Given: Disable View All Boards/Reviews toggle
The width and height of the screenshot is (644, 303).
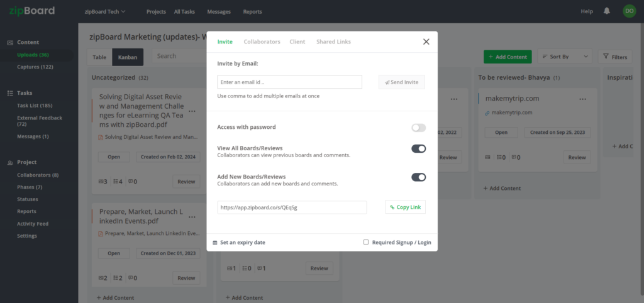Looking at the screenshot, I should [x=418, y=148].
